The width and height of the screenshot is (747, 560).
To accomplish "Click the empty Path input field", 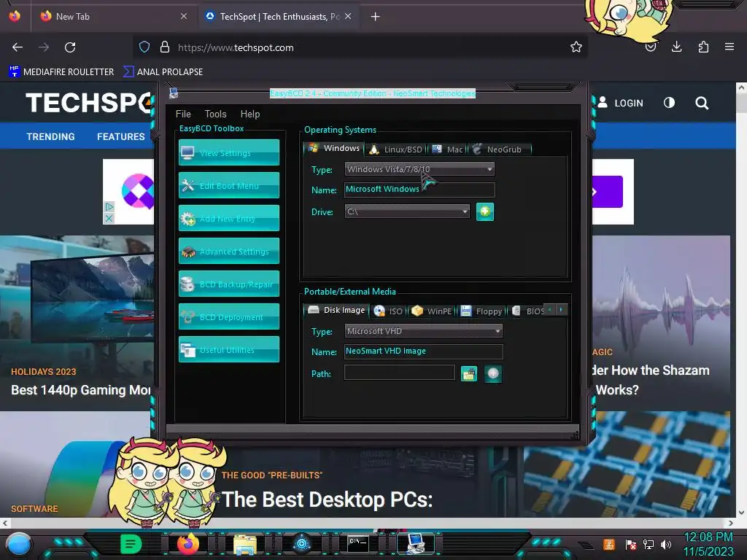I will click(400, 373).
